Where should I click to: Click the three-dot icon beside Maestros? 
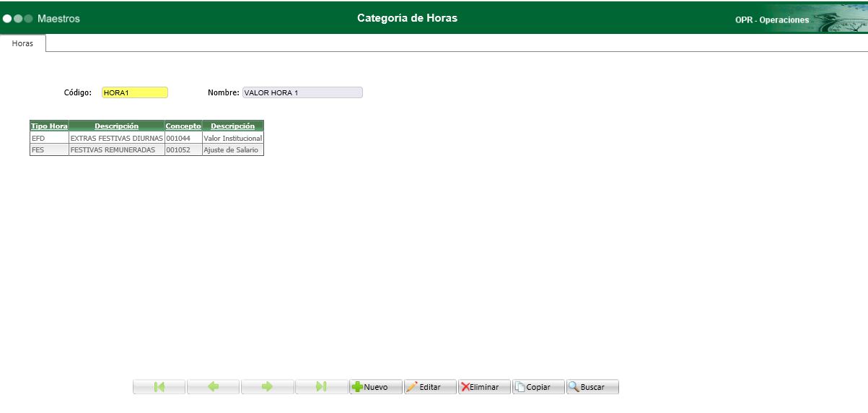tap(18, 19)
